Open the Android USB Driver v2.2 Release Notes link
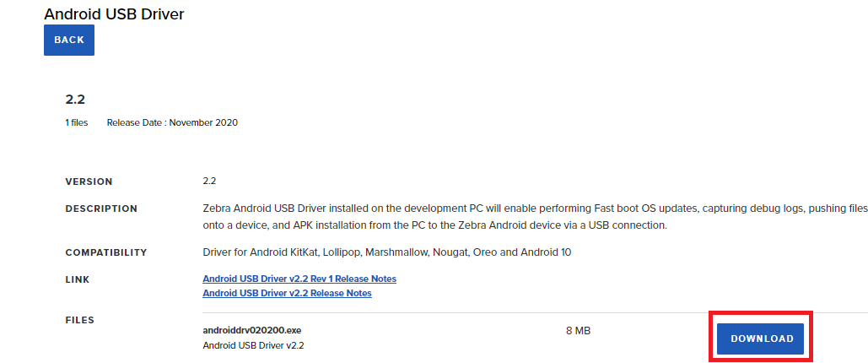This screenshot has width=868, height=363. pyautogui.click(x=287, y=293)
